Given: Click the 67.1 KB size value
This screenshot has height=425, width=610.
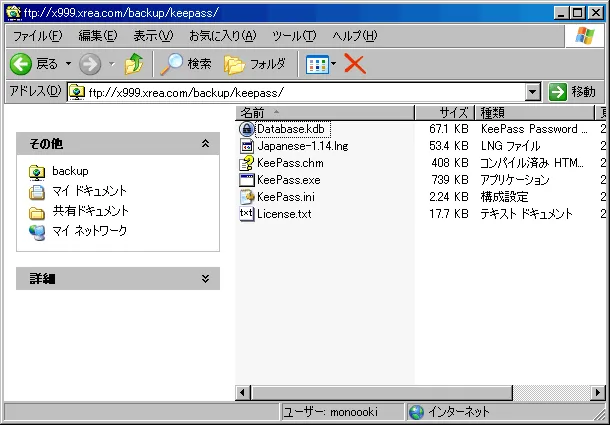Looking at the screenshot, I should 449,129.
